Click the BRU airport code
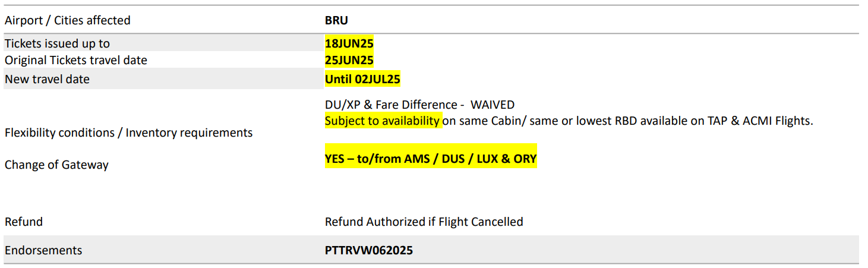The width and height of the screenshot is (868, 268). 336,20
